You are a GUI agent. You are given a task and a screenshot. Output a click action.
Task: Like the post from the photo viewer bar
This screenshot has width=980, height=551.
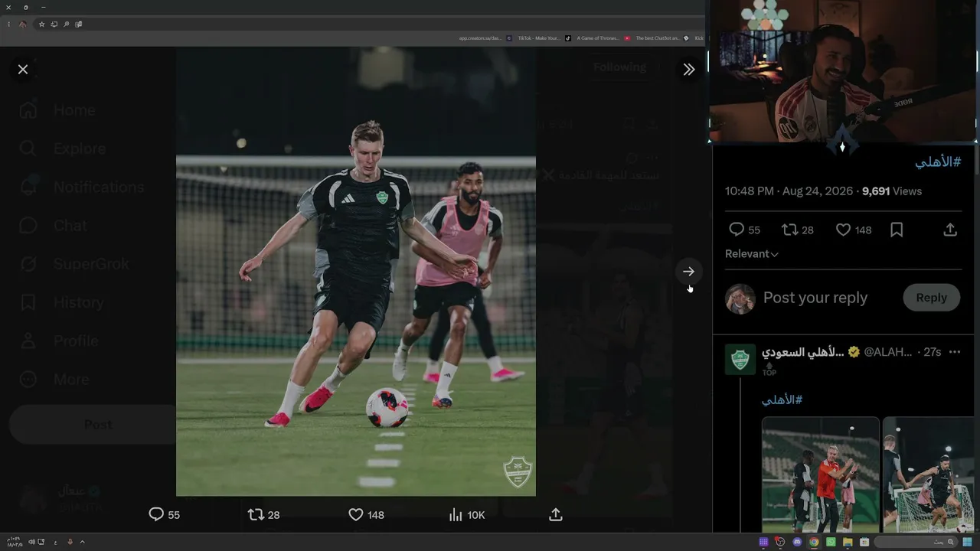366,515
